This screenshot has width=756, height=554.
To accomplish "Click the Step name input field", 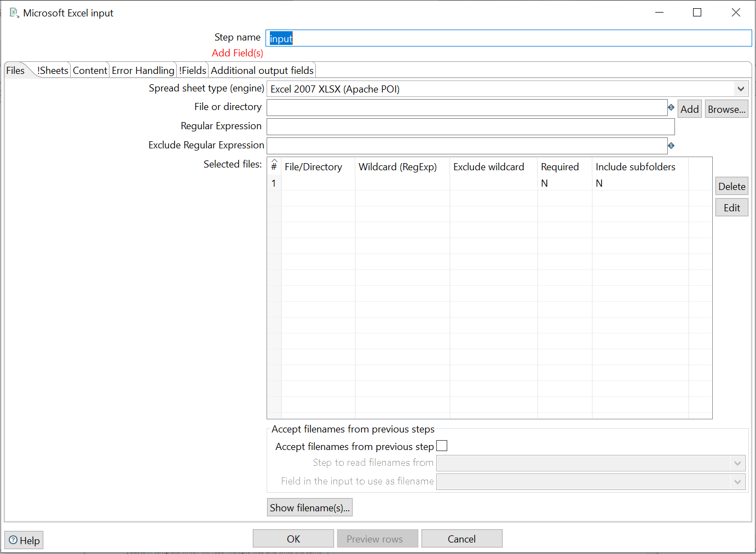I will (x=509, y=38).
